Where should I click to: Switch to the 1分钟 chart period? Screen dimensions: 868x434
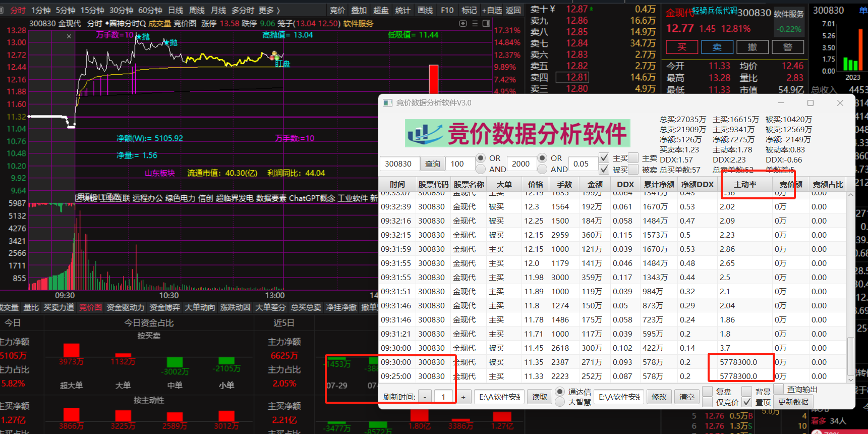pyautogui.click(x=41, y=10)
